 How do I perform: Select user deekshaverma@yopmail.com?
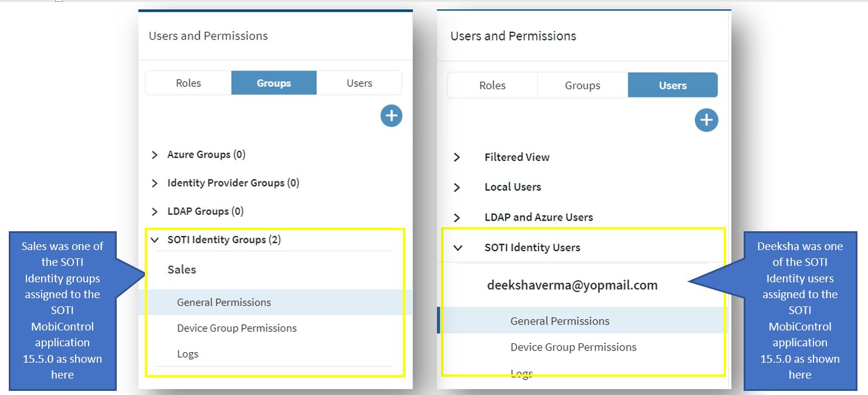572,285
